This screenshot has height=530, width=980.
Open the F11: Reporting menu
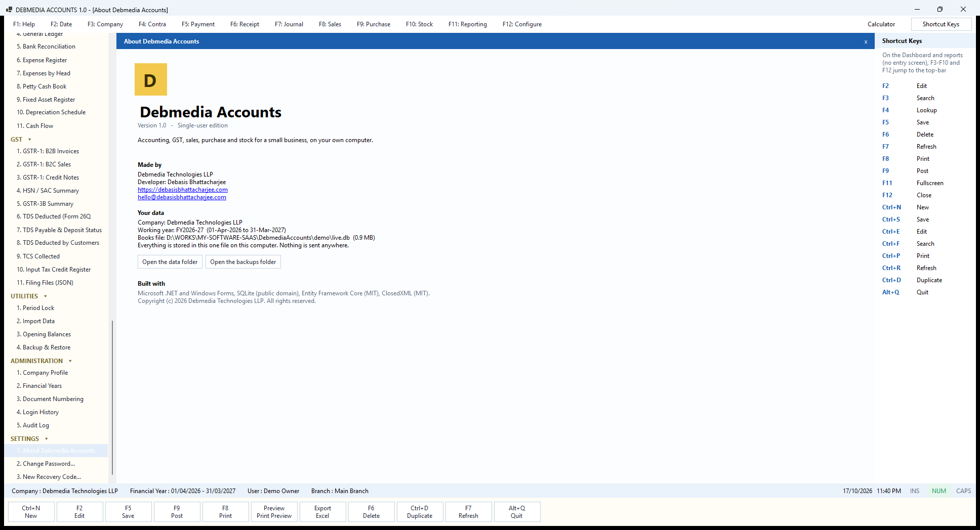[468, 24]
